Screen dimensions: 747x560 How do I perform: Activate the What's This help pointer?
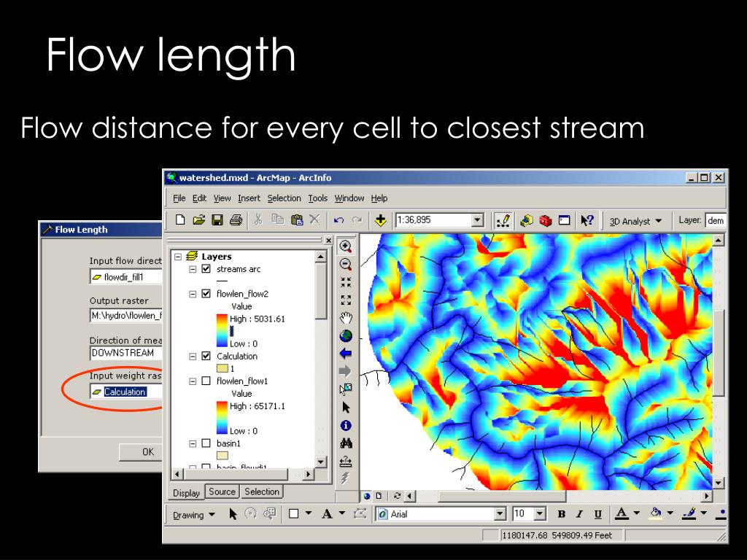[x=587, y=220]
